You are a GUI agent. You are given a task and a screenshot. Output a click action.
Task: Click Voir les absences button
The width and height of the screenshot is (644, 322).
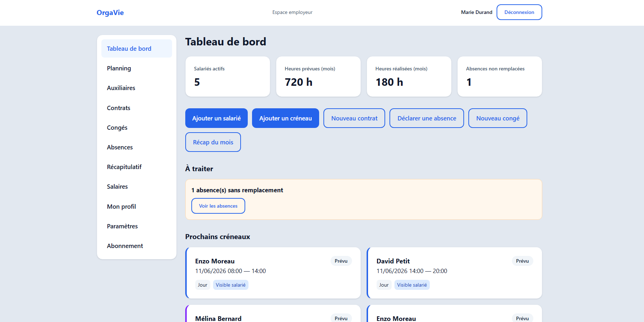coord(218,206)
